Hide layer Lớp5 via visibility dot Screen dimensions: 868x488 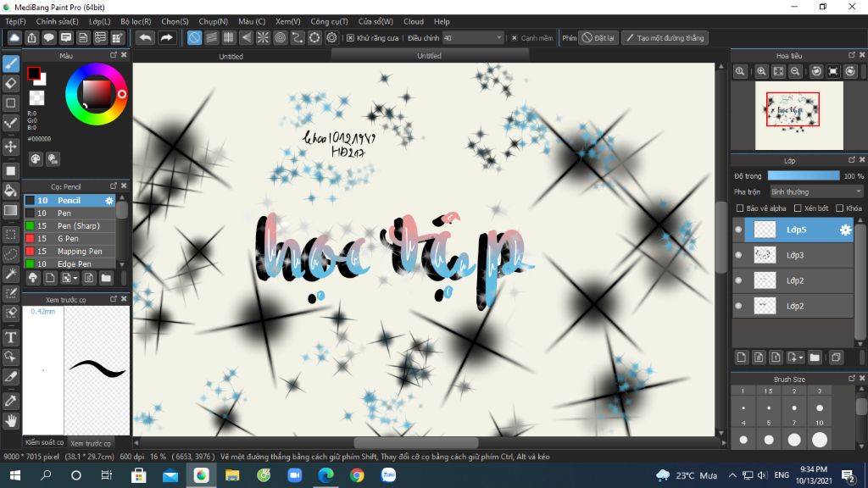pyautogui.click(x=738, y=230)
